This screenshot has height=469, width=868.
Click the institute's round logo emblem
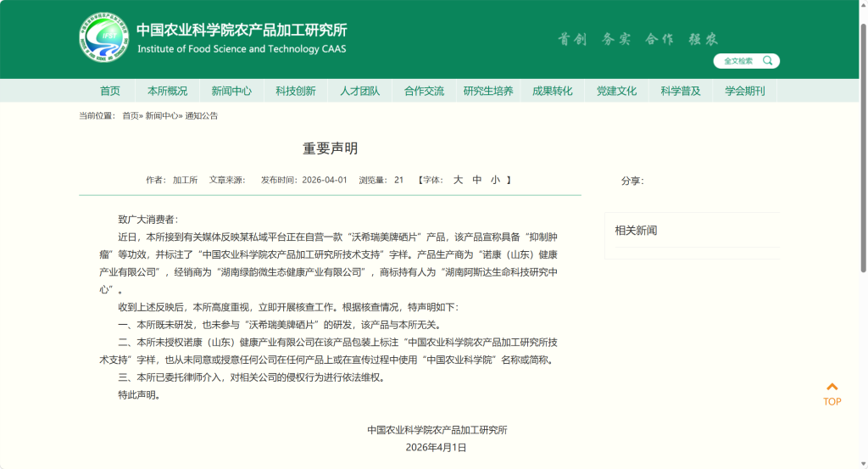[x=103, y=39]
